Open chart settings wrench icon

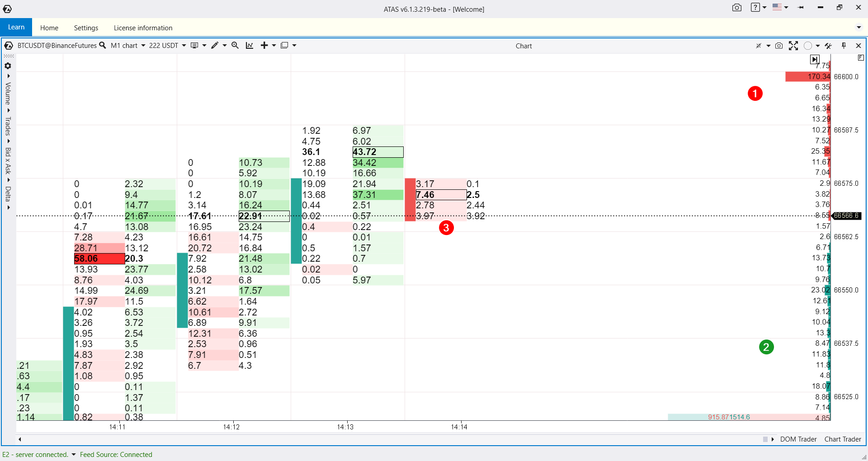pos(828,46)
